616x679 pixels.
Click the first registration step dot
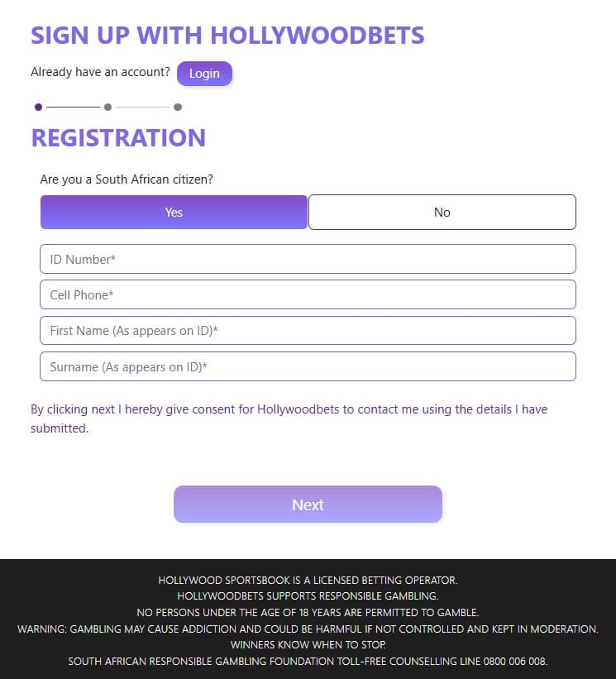(x=39, y=107)
